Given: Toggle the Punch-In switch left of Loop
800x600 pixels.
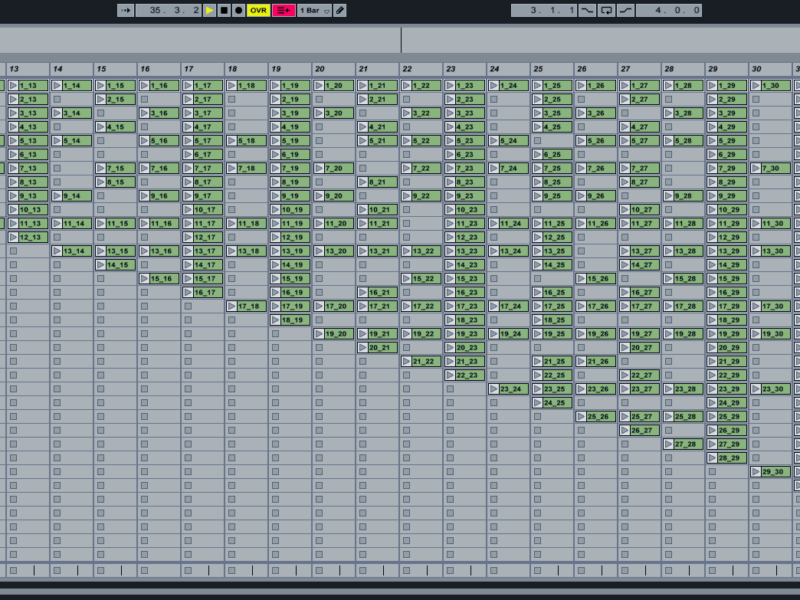Looking at the screenshot, I should pos(587,10).
